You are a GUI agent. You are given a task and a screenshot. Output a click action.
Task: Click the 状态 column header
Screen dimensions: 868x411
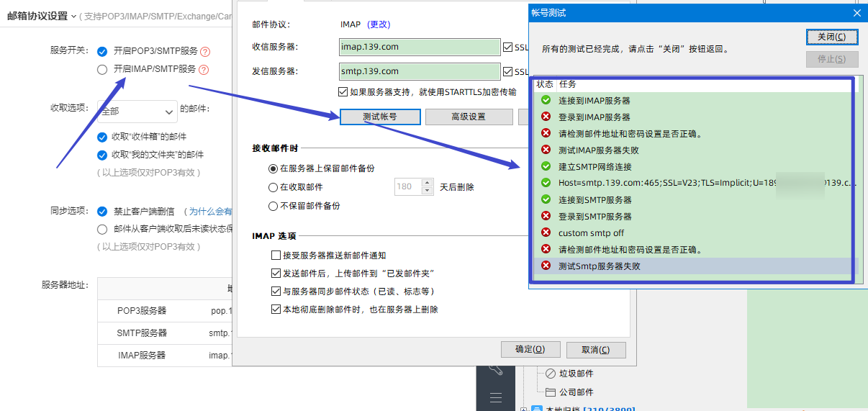tap(545, 84)
